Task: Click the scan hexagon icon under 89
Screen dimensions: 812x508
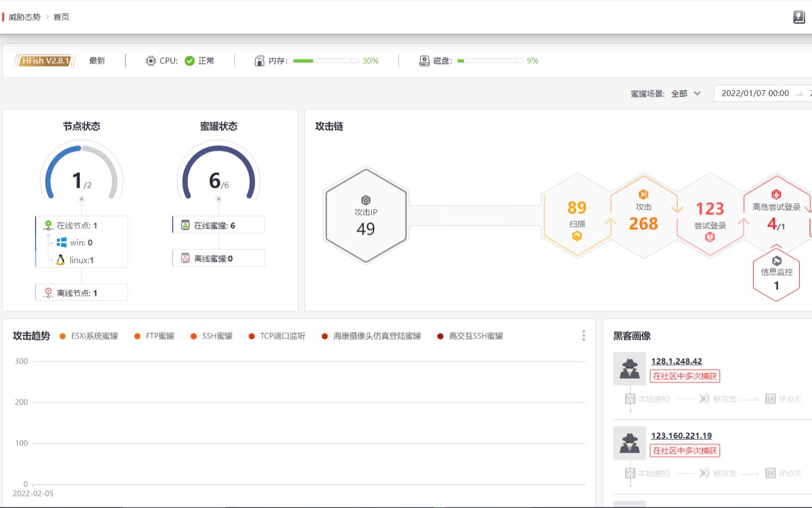Action: pos(577,236)
